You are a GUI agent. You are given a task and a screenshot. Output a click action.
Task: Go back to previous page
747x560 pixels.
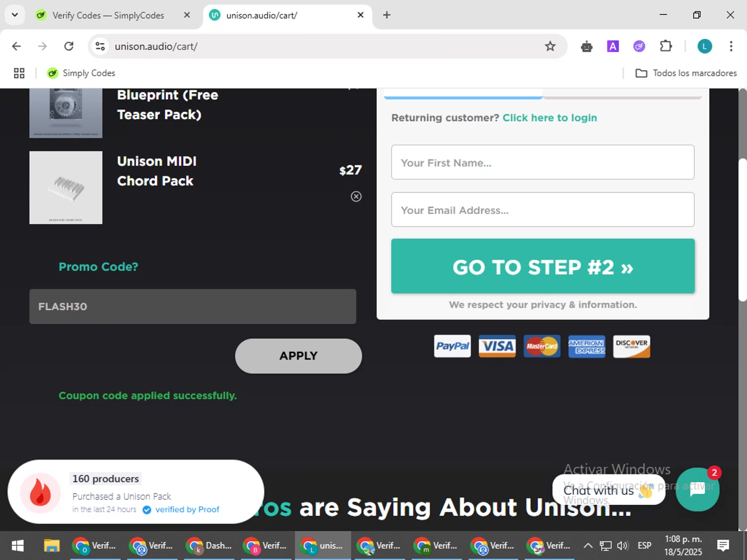[x=16, y=46]
